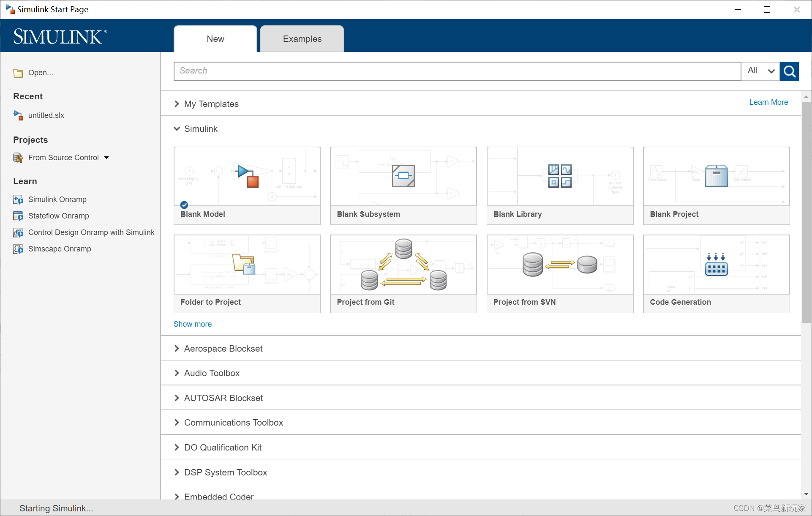Select the New tab
Image resolution: width=812 pixels, height=516 pixels.
click(x=215, y=39)
